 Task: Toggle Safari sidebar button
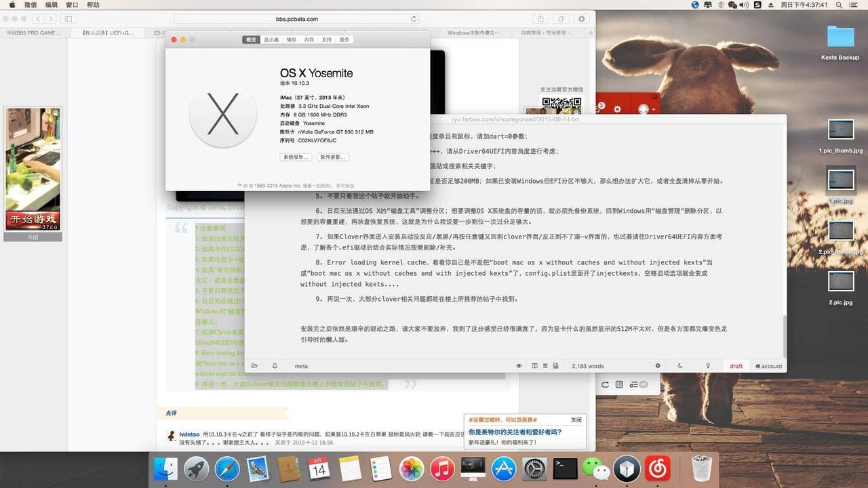68,19
